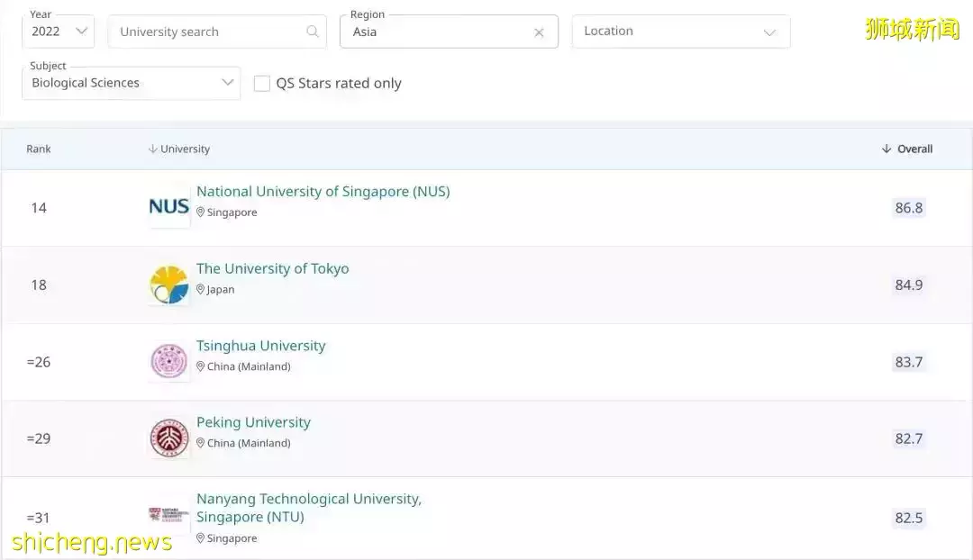Click the Nanyang Technological University logo

click(168, 515)
